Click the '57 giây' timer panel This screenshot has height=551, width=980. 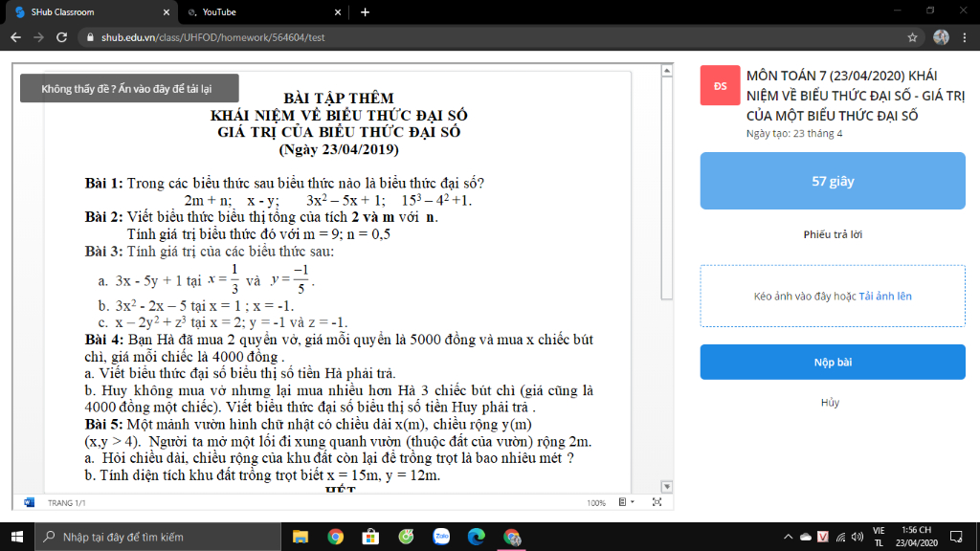(x=833, y=181)
